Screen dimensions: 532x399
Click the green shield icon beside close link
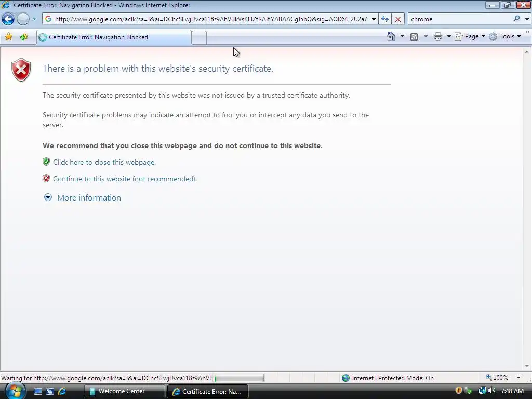(x=46, y=162)
